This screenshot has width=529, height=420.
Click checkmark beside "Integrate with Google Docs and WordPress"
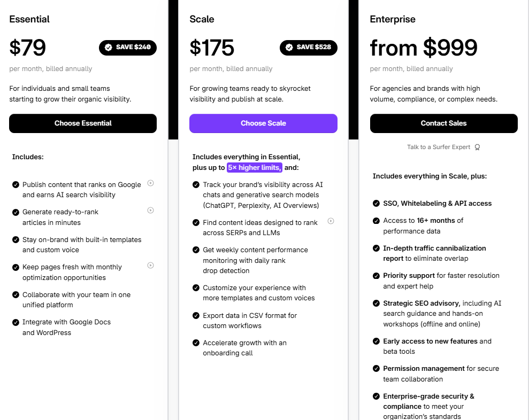(15, 322)
